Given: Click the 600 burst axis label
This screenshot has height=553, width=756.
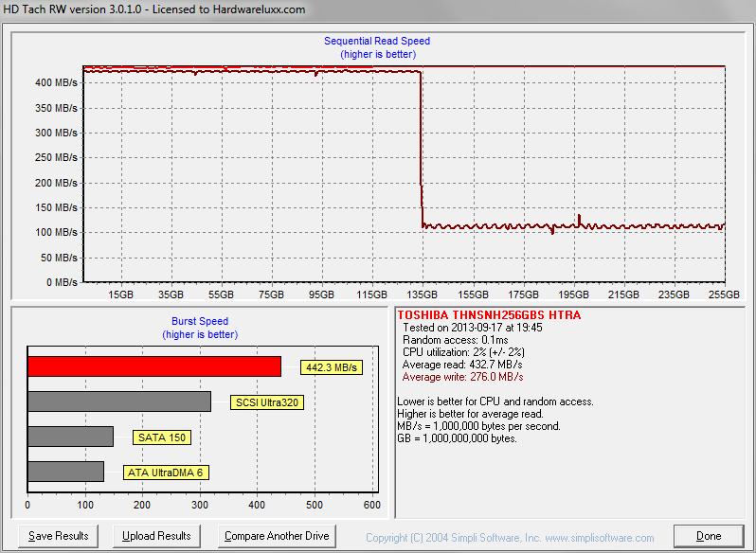Looking at the screenshot, I should click(371, 505).
